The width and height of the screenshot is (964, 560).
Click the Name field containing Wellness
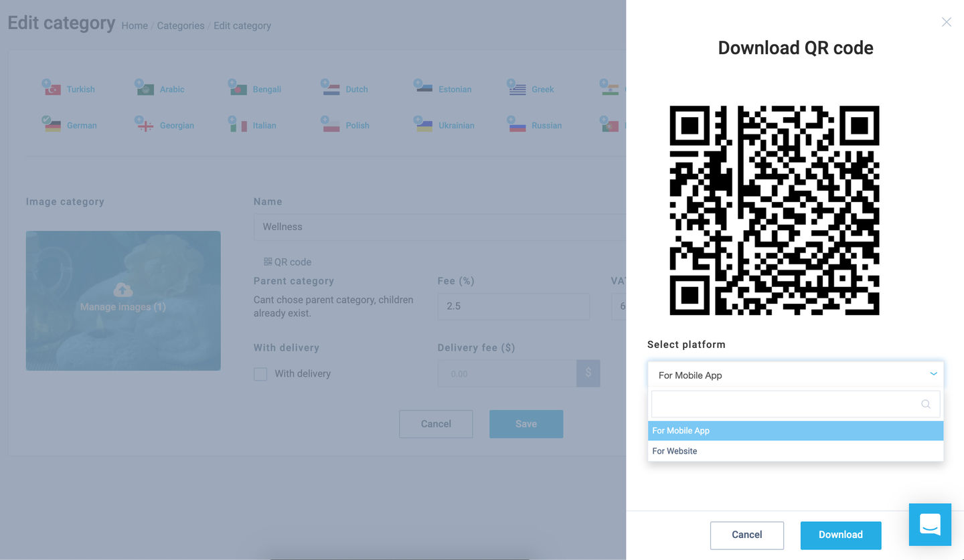pyautogui.click(x=440, y=227)
